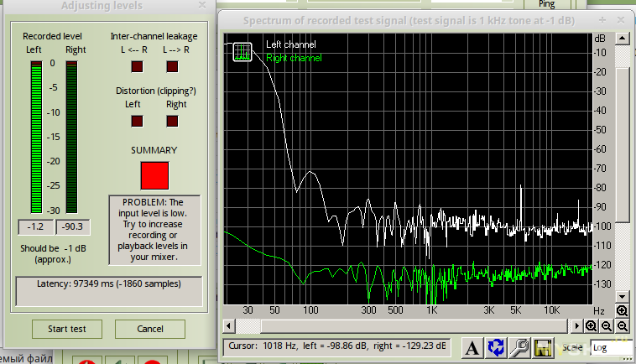The image size is (636, 364).
Task: Click the vertical scrollbar down arrow
Action: (622, 297)
